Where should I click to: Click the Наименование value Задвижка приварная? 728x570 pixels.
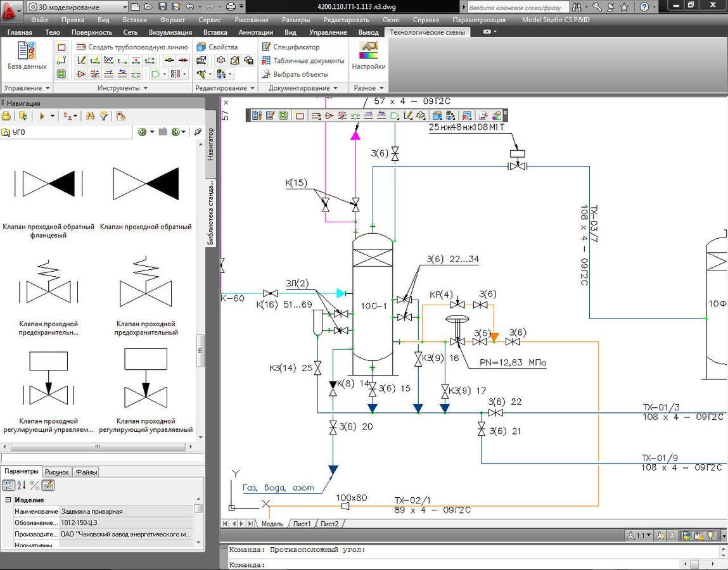pyautogui.click(x=126, y=511)
